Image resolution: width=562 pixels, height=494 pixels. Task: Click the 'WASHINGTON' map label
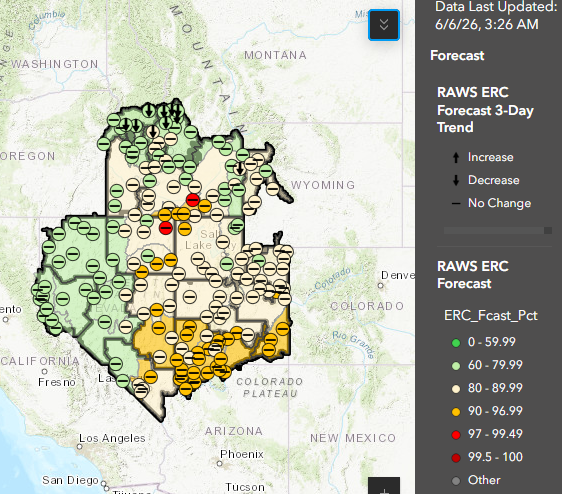click(54, 64)
